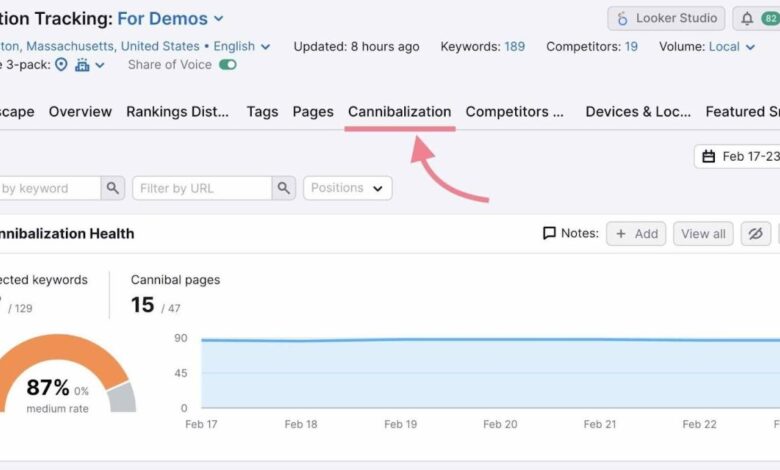Image resolution: width=780 pixels, height=470 pixels.
Task: Open the Looker Studio button
Action: click(x=666, y=18)
